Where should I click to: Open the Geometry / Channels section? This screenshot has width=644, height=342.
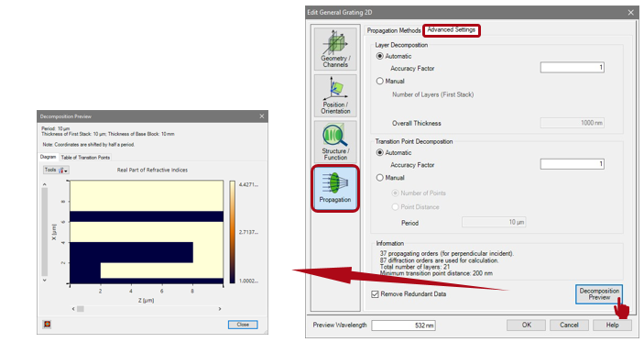tap(335, 49)
